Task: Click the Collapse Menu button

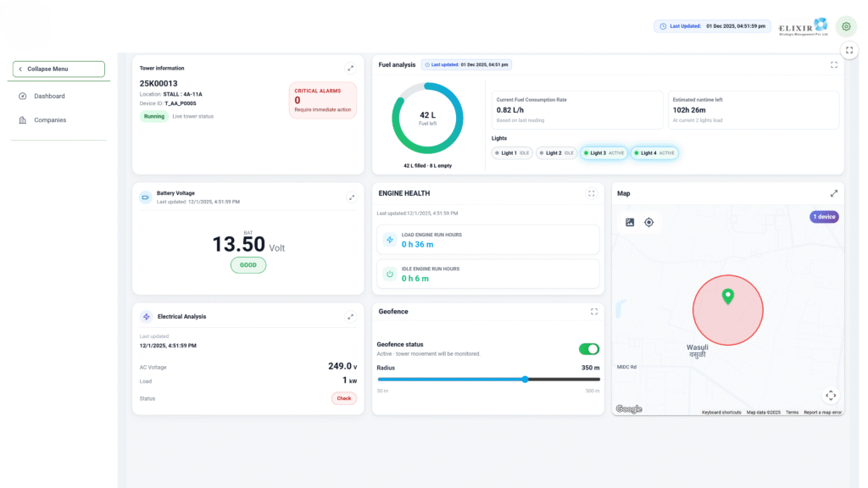Action: click(58, 69)
